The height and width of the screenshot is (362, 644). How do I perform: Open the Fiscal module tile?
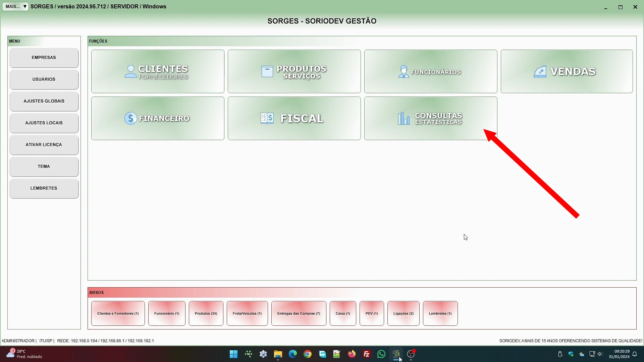[x=294, y=118]
